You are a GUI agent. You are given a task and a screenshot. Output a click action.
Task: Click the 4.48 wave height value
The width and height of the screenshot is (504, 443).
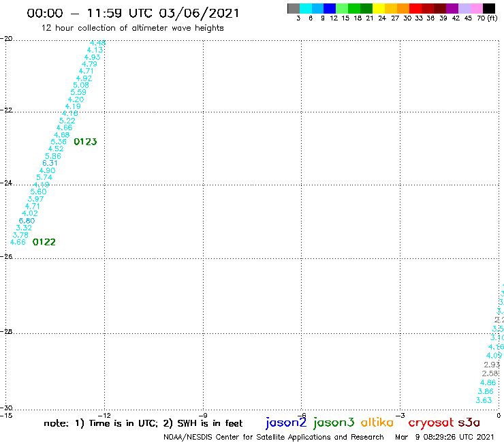click(97, 43)
